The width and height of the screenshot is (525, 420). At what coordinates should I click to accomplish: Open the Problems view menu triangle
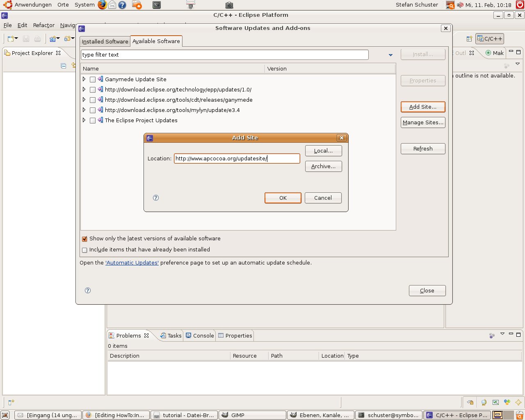(x=502, y=334)
